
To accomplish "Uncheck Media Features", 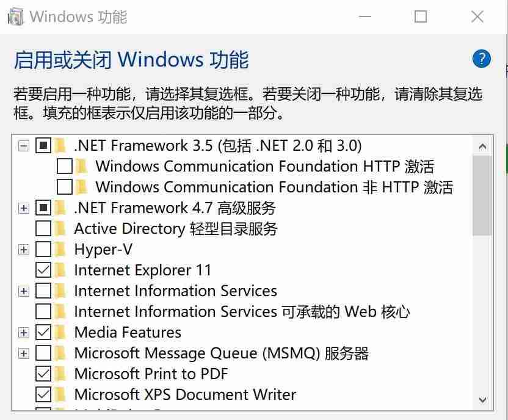I will point(43,332).
